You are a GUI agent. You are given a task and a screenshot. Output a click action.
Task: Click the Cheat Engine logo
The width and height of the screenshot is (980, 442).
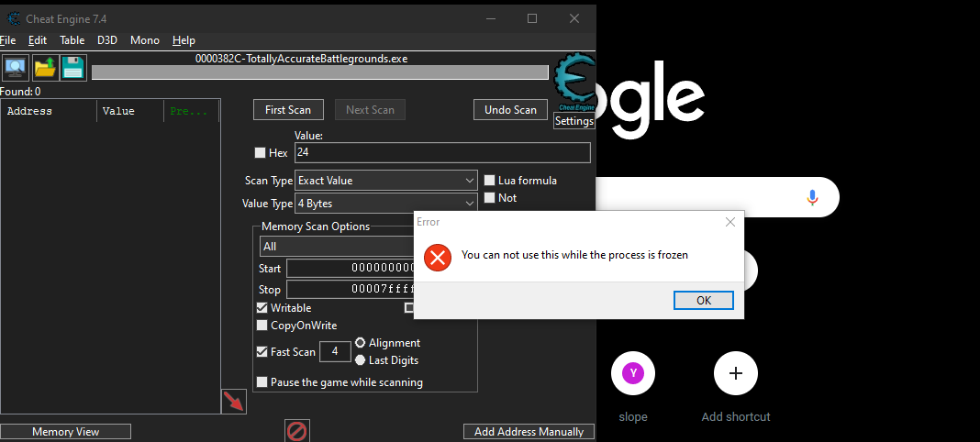[575, 82]
